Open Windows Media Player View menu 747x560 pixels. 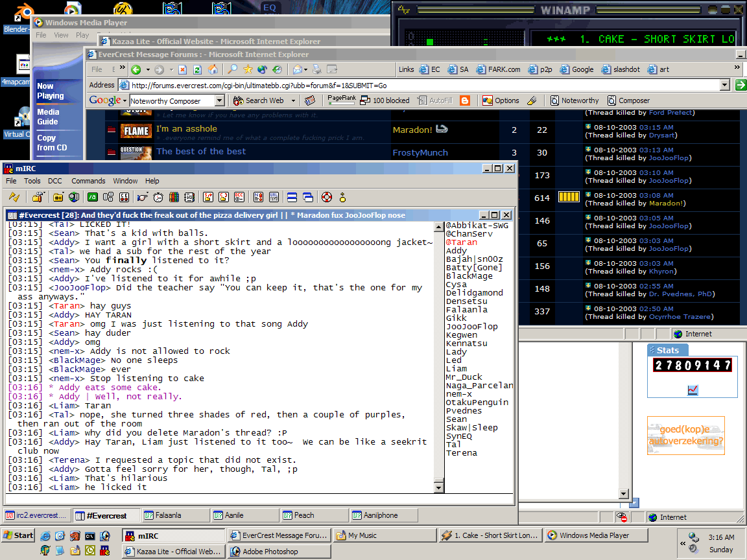pyautogui.click(x=61, y=35)
